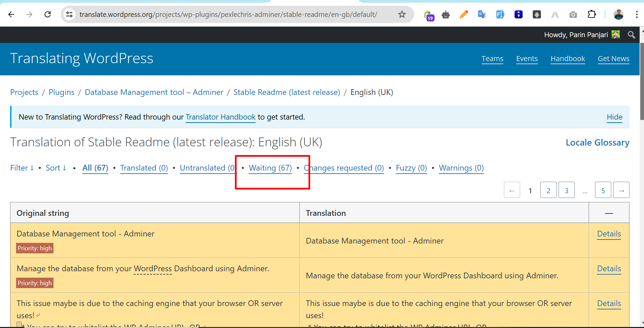Go to the Projects breadcrumb
This screenshot has height=328, width=644.
coord(24,92)
